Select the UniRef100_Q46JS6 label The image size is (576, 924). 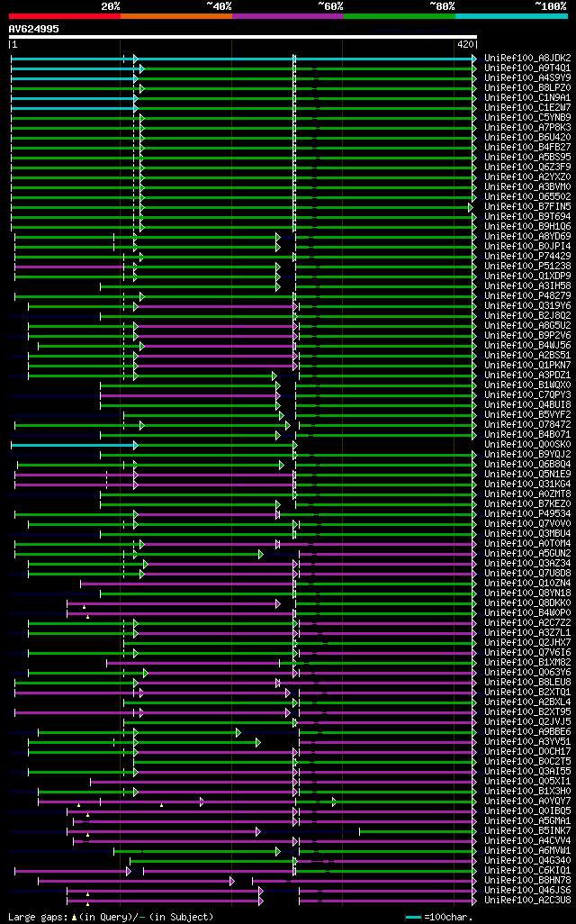527,891
